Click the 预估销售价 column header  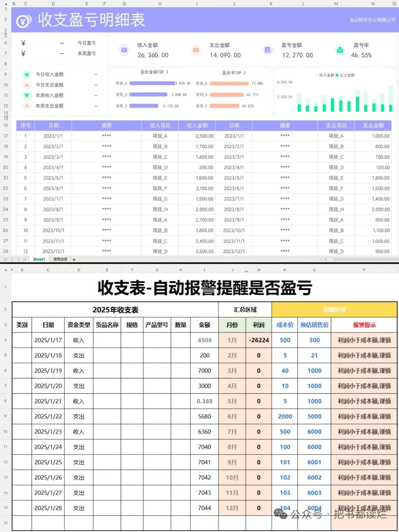(x=314, y=325)
